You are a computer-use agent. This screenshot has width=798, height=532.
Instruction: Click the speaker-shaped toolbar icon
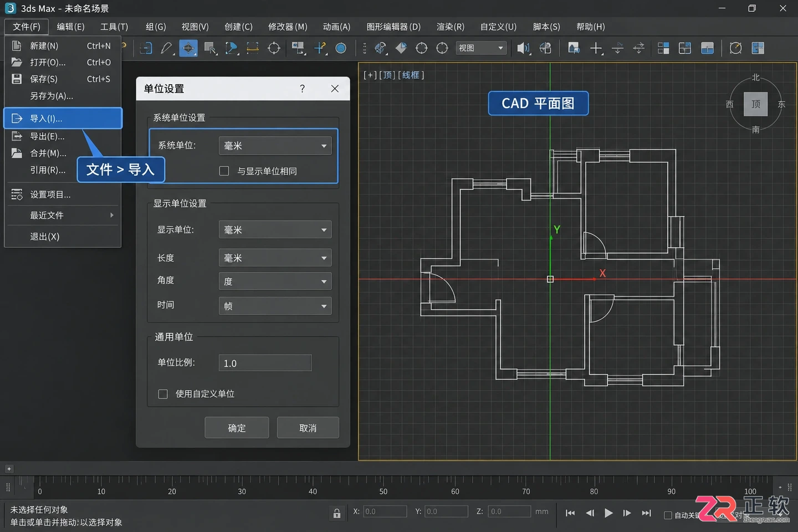(x=523, y=48)
